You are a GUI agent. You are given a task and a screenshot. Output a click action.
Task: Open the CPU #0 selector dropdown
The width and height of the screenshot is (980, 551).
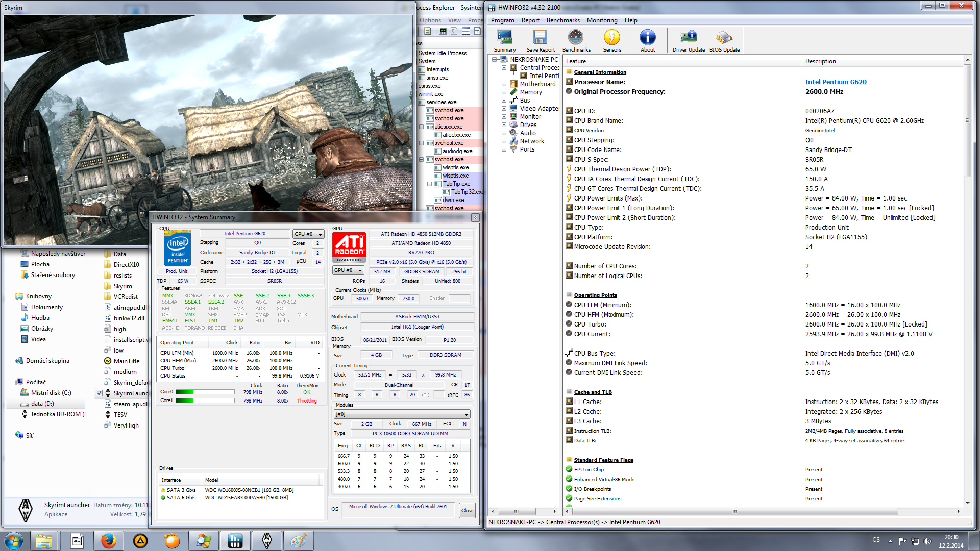click(308, 234)
